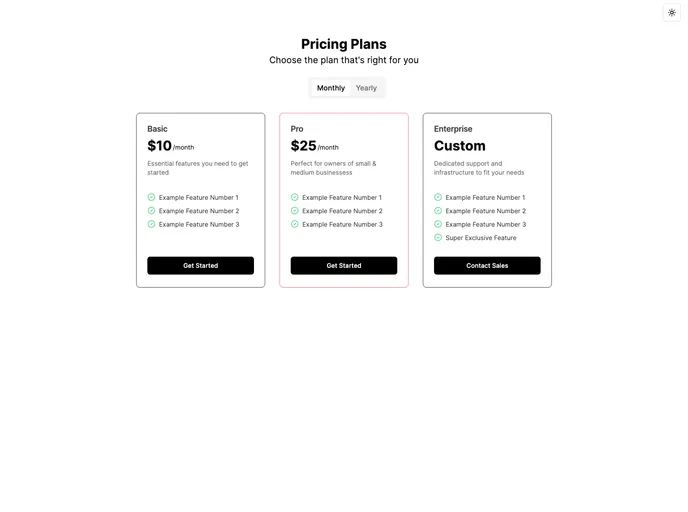The height and width of the screenshot is (512, 688).
Task: Click the Basic plan Feature Number 2 check icon
Action: pyautogui.click(x=152, y=211)
